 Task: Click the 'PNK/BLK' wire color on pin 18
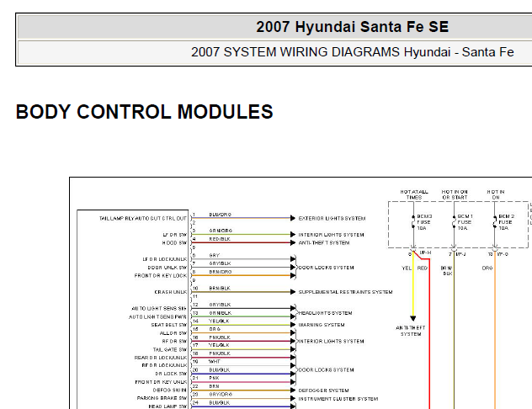pyautogui.click(x=220, y=353)
